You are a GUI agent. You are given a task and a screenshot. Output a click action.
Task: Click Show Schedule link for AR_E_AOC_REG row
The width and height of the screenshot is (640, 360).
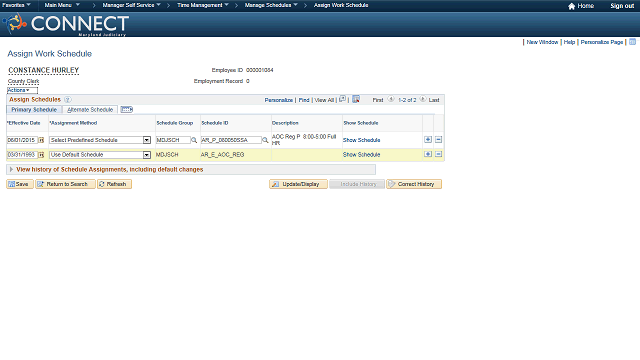point(361,155)
